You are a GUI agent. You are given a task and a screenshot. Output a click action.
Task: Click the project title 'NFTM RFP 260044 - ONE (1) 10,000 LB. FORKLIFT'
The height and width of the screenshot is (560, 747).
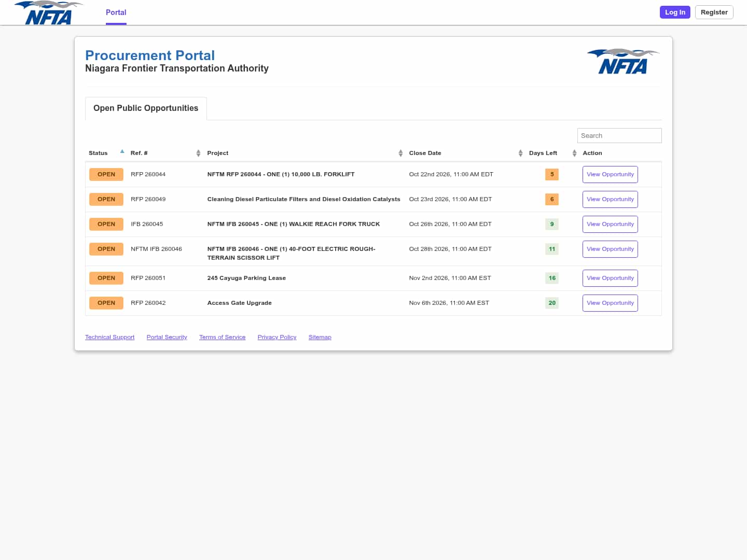coord(281,174)
